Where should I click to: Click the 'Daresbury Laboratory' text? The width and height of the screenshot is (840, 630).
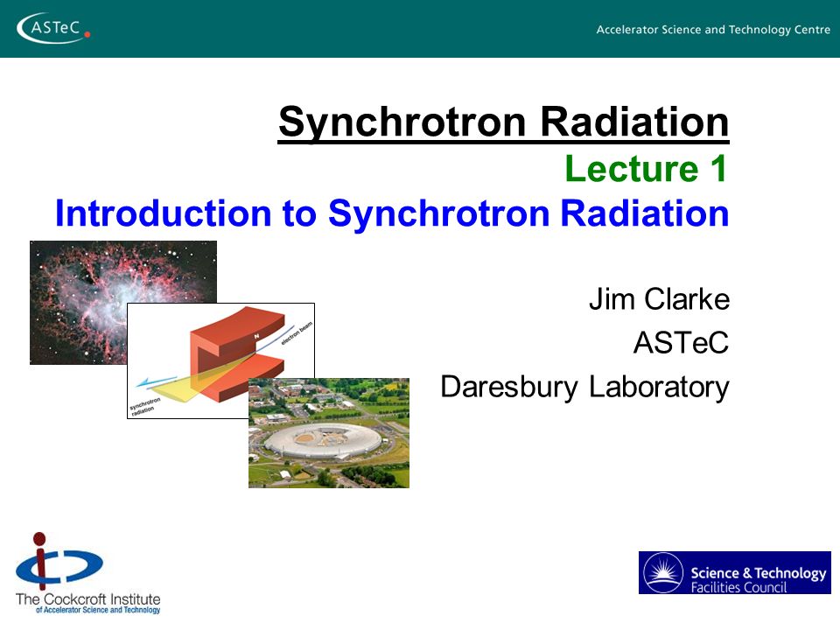pyautogui.click(x=584, y=387)
